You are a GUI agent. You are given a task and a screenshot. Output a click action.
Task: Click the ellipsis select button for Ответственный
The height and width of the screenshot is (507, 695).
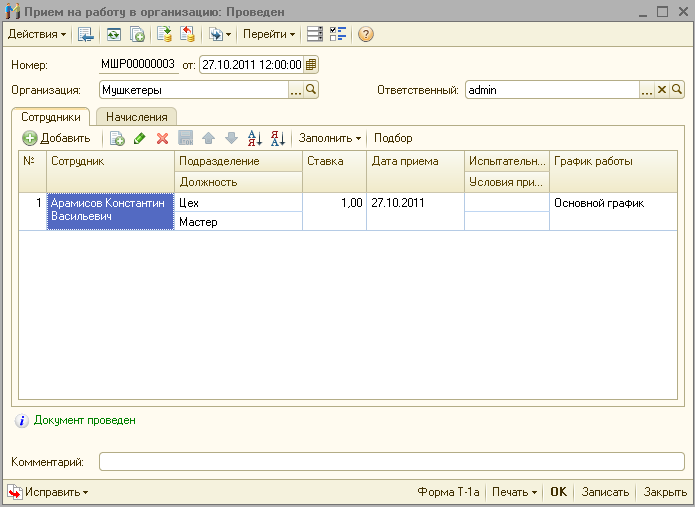[647, 90]
